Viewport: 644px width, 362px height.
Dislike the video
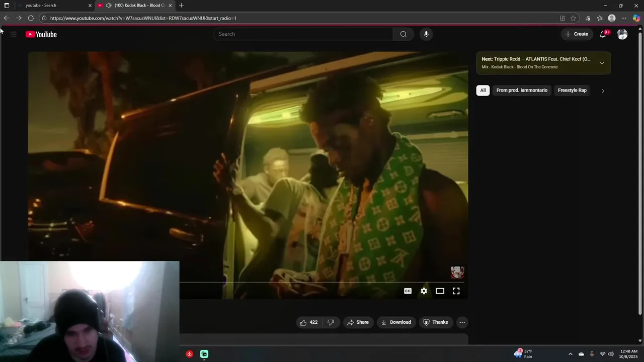[331, 322]
